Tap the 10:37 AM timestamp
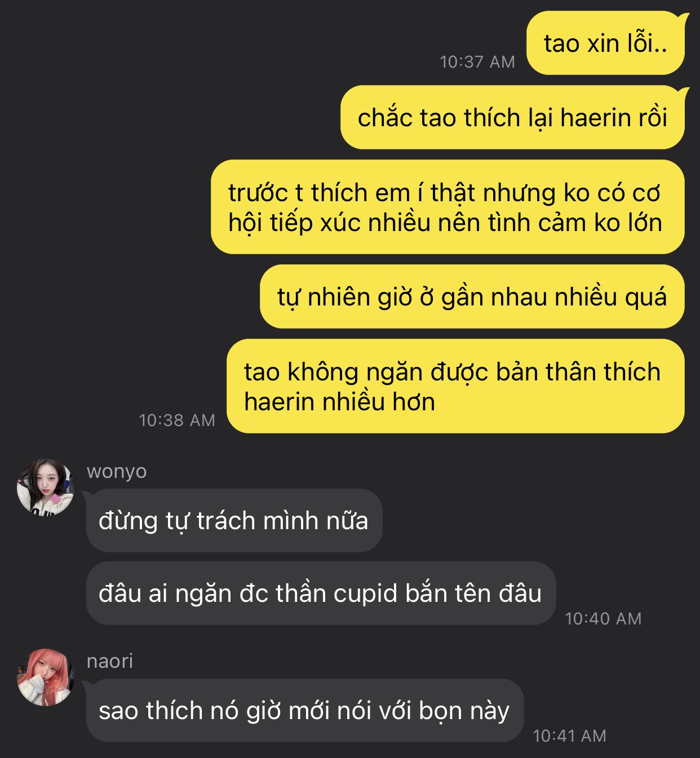Viewport: 700px width, 758px height. tap(477, 61)
